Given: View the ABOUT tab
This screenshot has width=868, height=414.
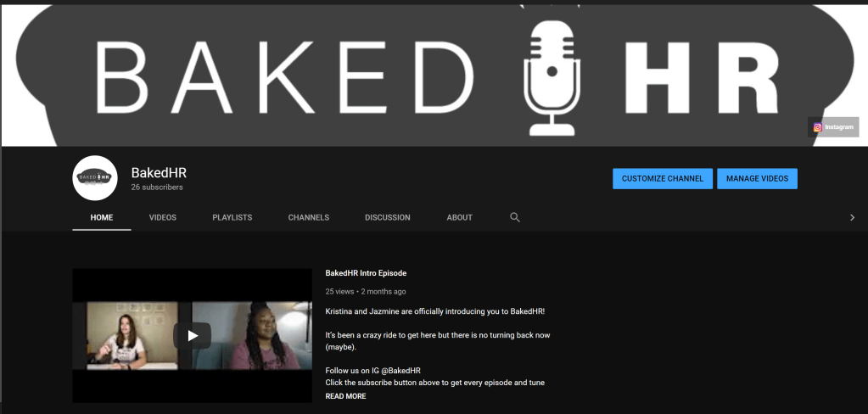Looking at the screenshot, I should pyautogui.click(x=459, y=217).
